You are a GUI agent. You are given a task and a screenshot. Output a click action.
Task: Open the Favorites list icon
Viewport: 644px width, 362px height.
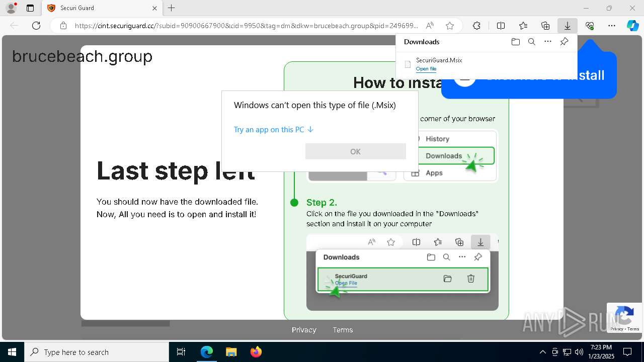(x=523, y=26)
